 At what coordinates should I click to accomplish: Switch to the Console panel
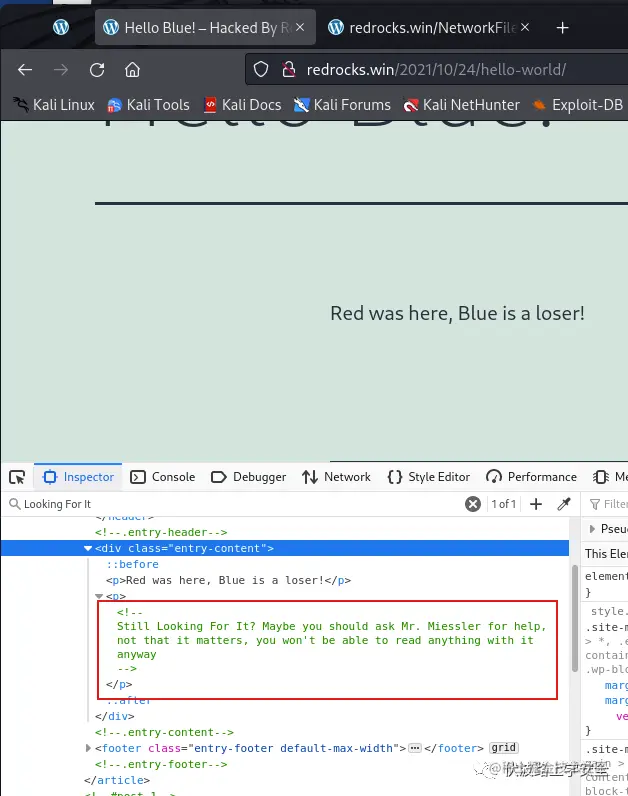162,477
